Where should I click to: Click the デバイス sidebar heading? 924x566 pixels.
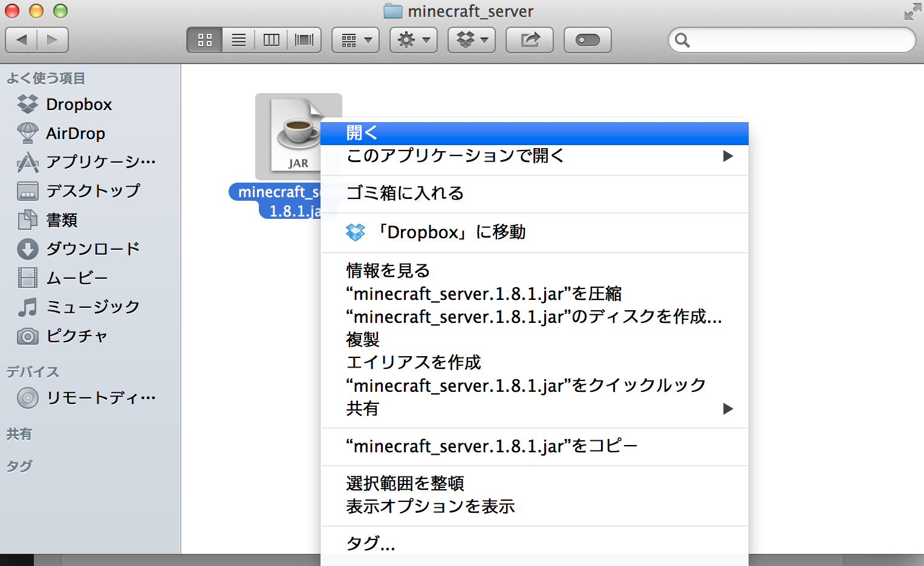33,372
